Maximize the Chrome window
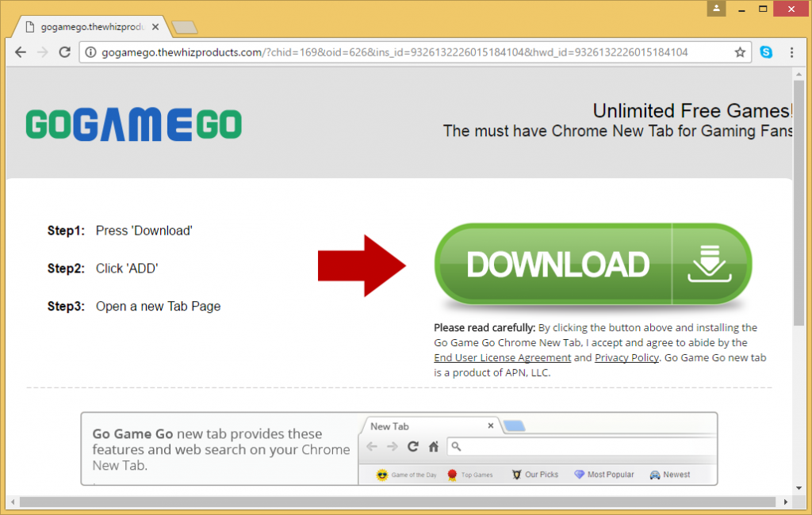This screenshot has width=812, height=515. pos(763,9)
